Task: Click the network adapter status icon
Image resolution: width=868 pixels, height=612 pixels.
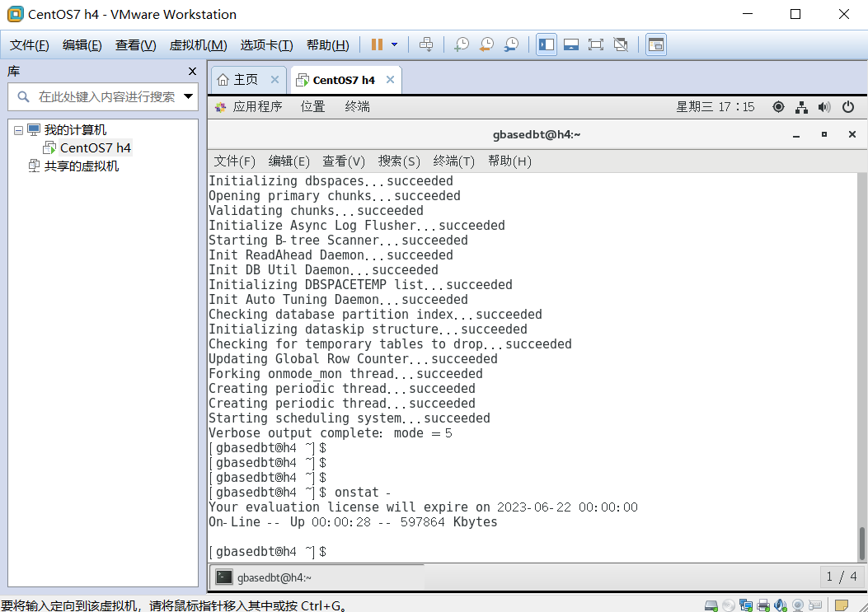Action: (746, 605)
